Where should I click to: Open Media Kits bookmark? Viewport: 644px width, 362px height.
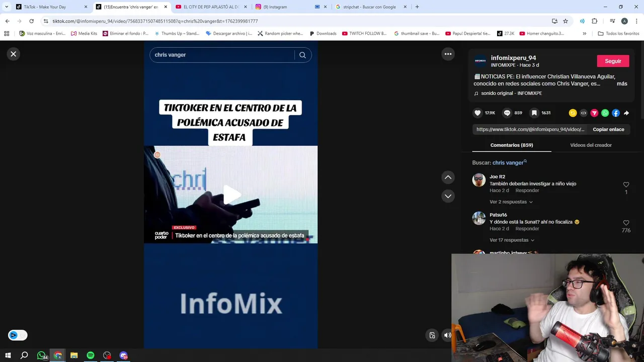[84, 34]
